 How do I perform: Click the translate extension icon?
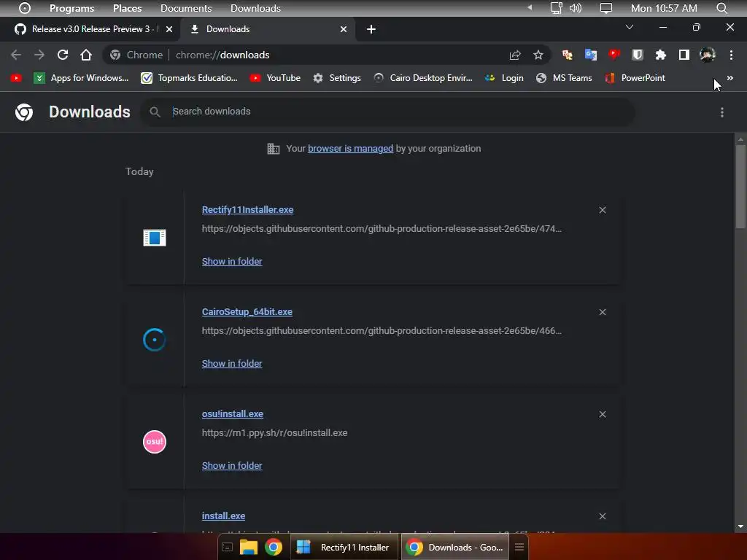tap(590, 55)
